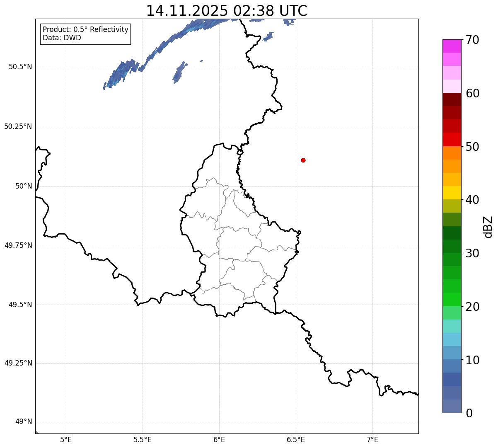This screenshot has width=498, height=448.
Task: Click the light cyan segment above 10
Action: coord(452,339)
